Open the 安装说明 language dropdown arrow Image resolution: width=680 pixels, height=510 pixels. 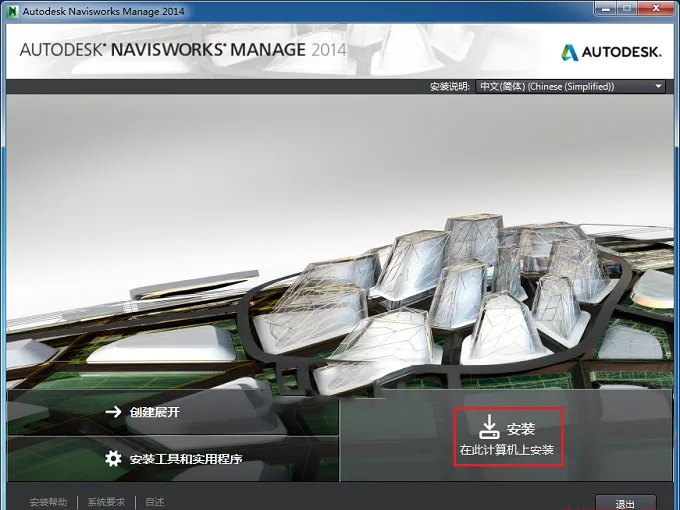658,86
